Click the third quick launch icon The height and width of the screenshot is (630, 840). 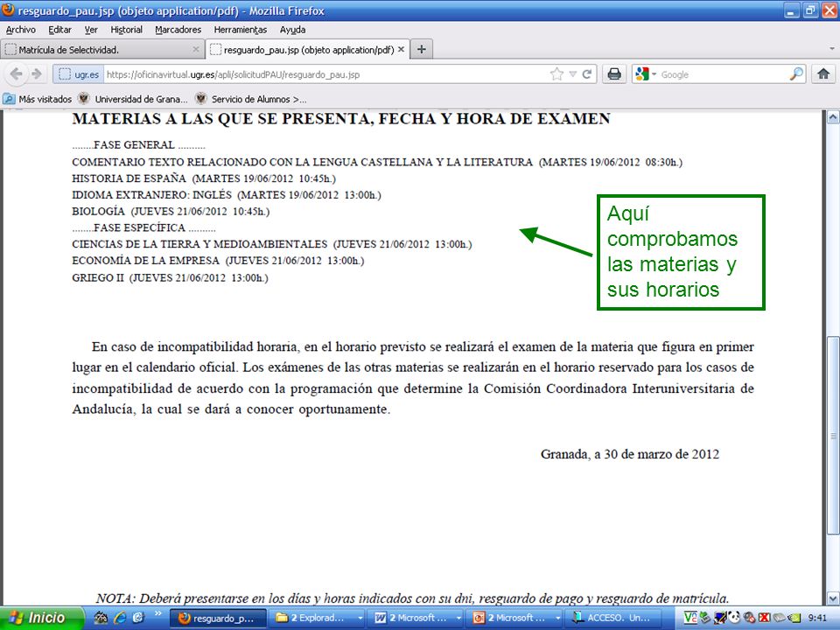138,618
